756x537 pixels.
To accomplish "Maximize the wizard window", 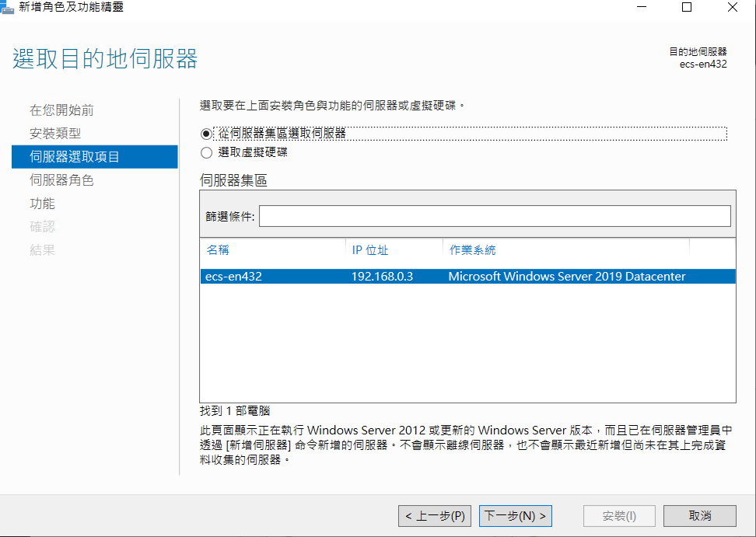I will point(687,7).
